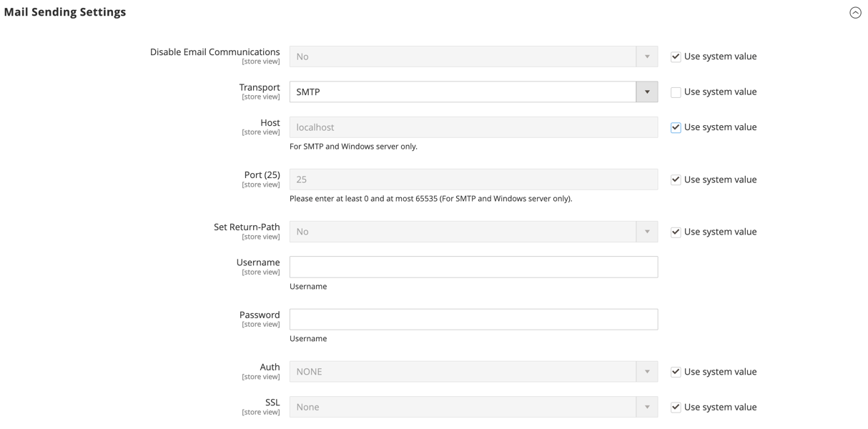Check Use system value for Transport
This screenshot has height=429, width=868.
676,92
